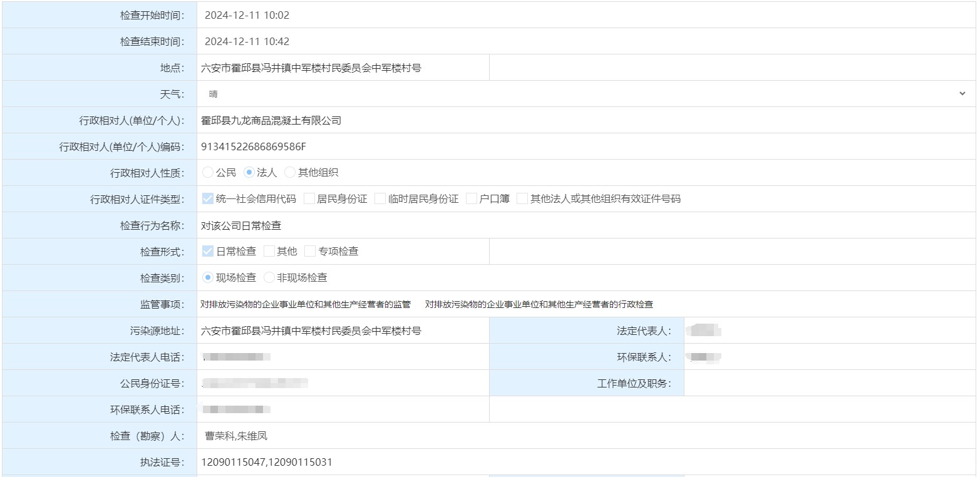Check 其他法人或其他组织有效证件号码 option

tap(522, 199)
